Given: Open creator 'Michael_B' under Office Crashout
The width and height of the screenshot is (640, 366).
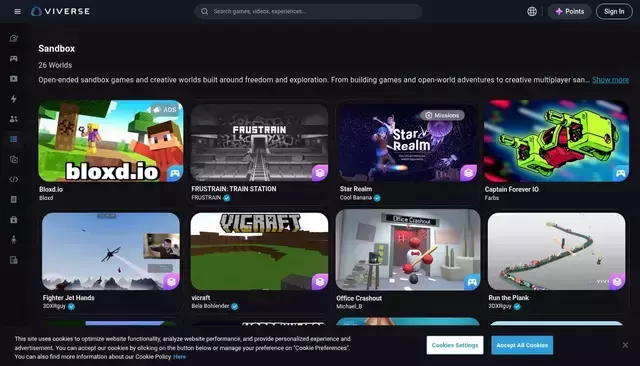Looking at the screenshot, I should click(x=349, y=306).
